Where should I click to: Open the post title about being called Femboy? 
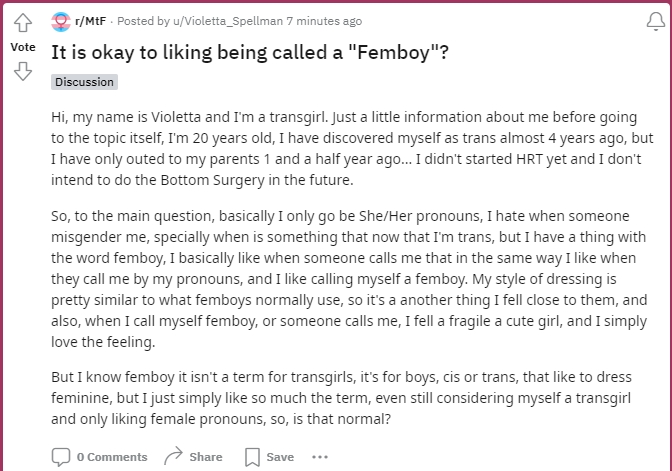250,52
